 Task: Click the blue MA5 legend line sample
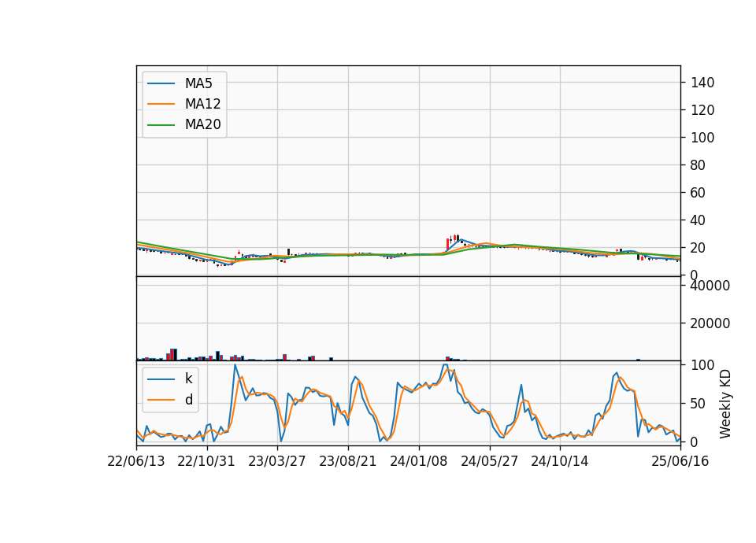(161, 83)
